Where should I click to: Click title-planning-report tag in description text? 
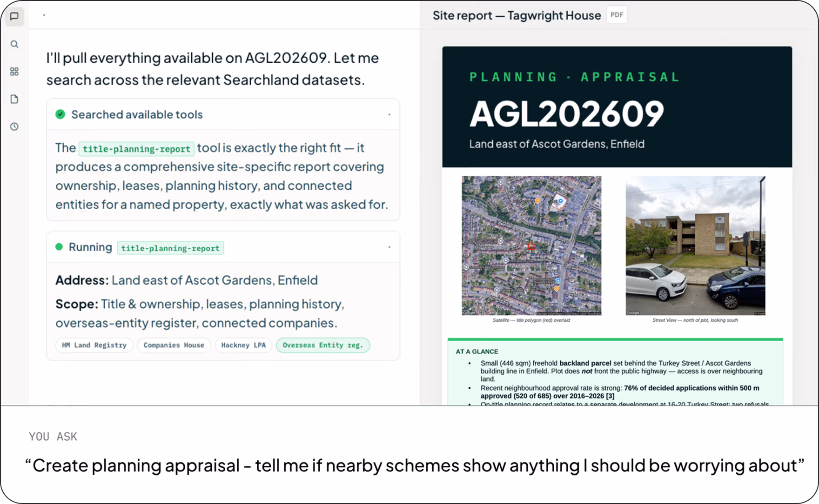[x=136, y=149]
